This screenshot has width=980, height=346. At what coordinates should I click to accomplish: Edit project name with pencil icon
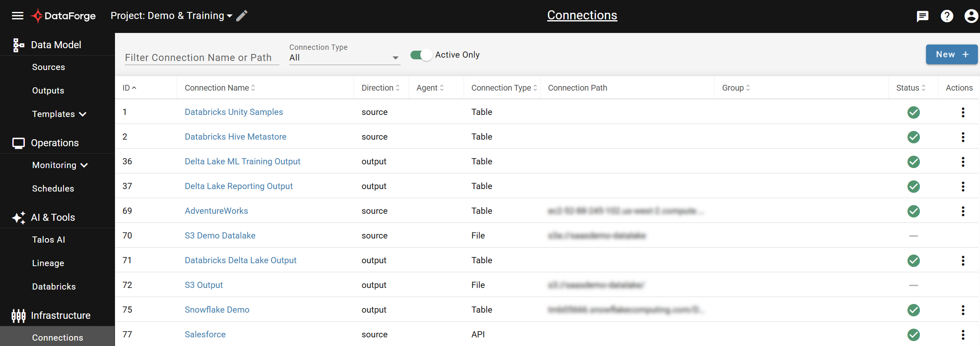pos(242,16)
